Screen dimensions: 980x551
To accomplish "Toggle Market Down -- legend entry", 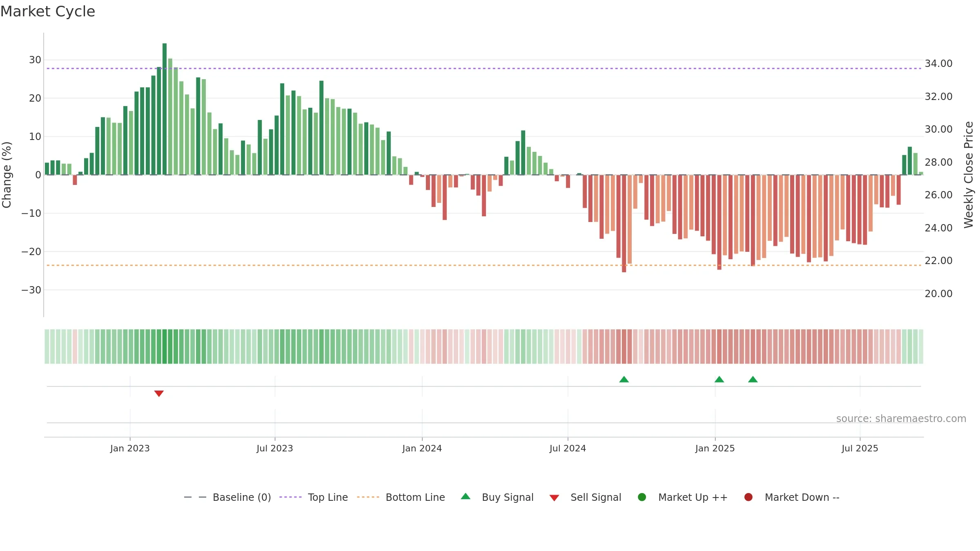I will click(792, 497).
